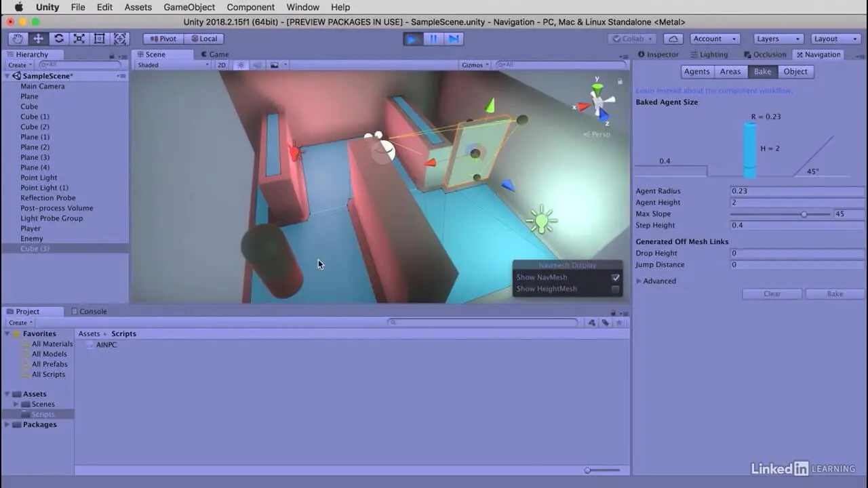Click search by label icon in Project

(605, 323)
